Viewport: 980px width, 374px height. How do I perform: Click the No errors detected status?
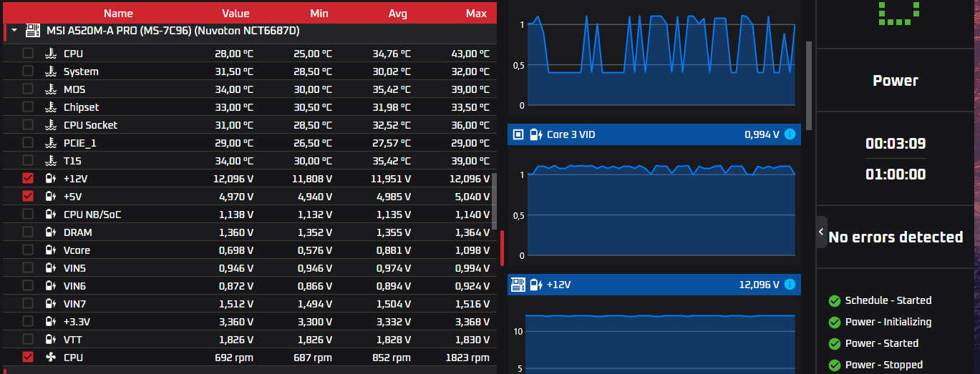point(896,237)
